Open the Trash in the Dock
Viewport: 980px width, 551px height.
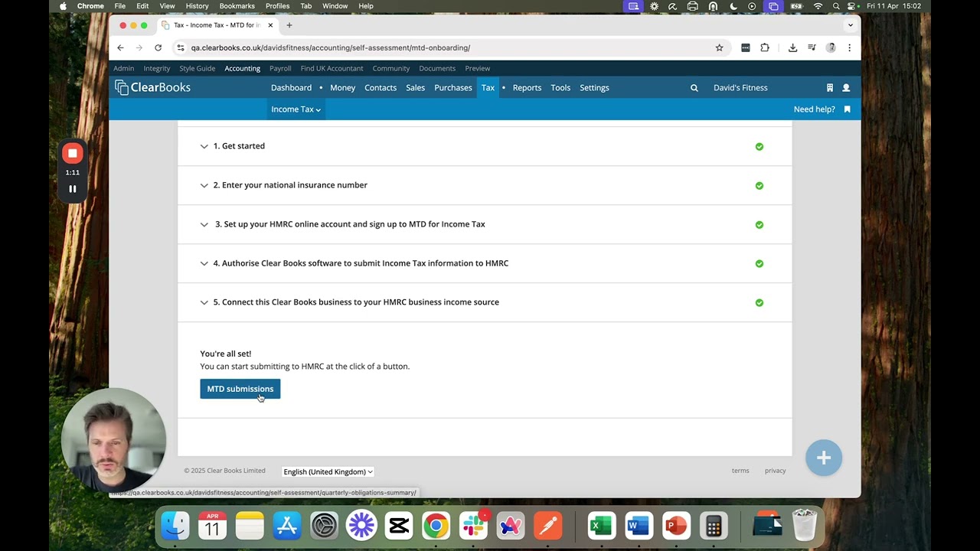[x=804, y=526]
